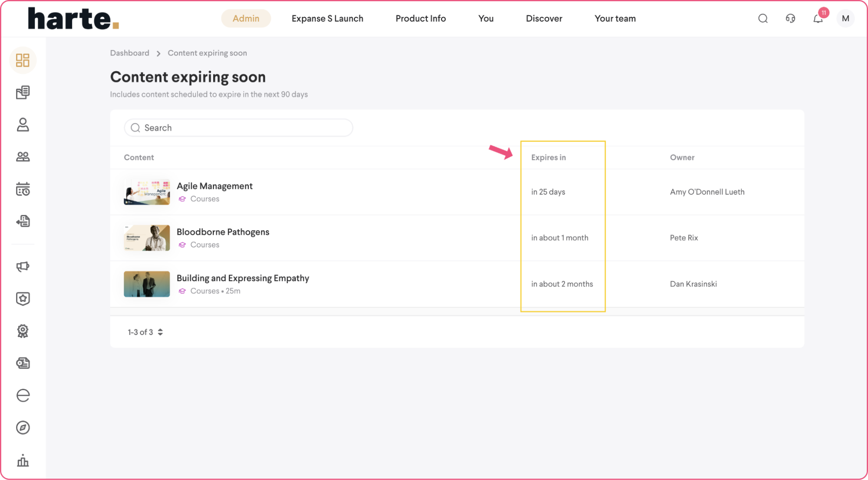
Task: Click the notifications bell icon
Action: 818,19
